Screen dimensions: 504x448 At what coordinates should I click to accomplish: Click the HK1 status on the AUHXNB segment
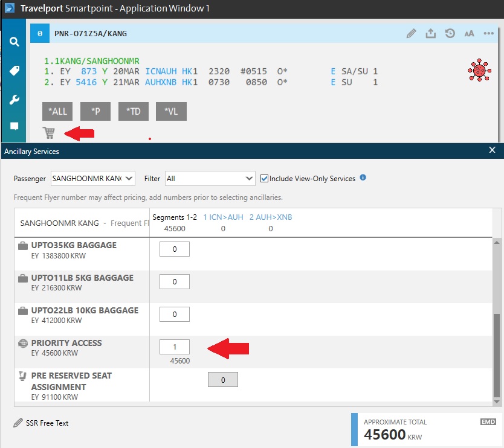[x=190, y=83]
